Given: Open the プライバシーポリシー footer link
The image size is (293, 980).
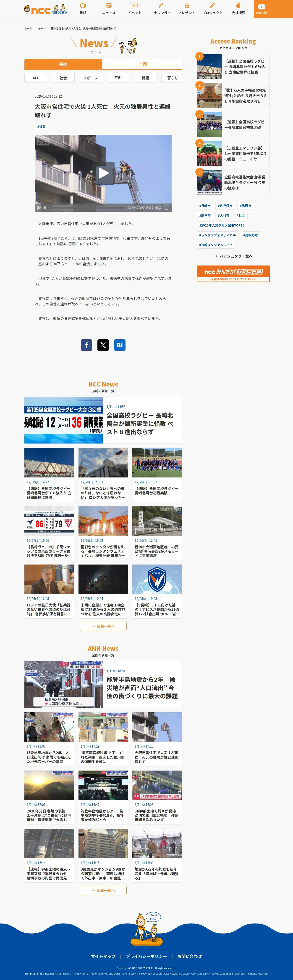Looking at the screenshot, I should point(146,956).
